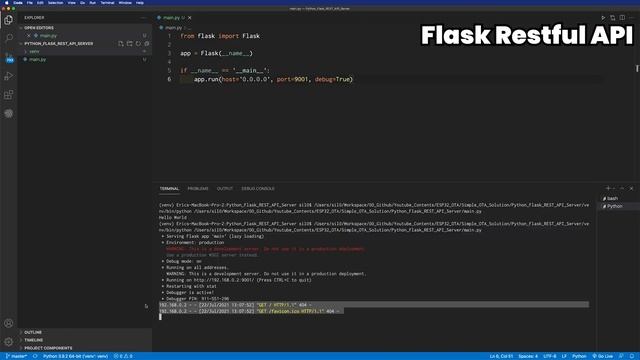Close the terminal panel
The width and height of the screenshot is (640, 360).
[x=631, y=188]
